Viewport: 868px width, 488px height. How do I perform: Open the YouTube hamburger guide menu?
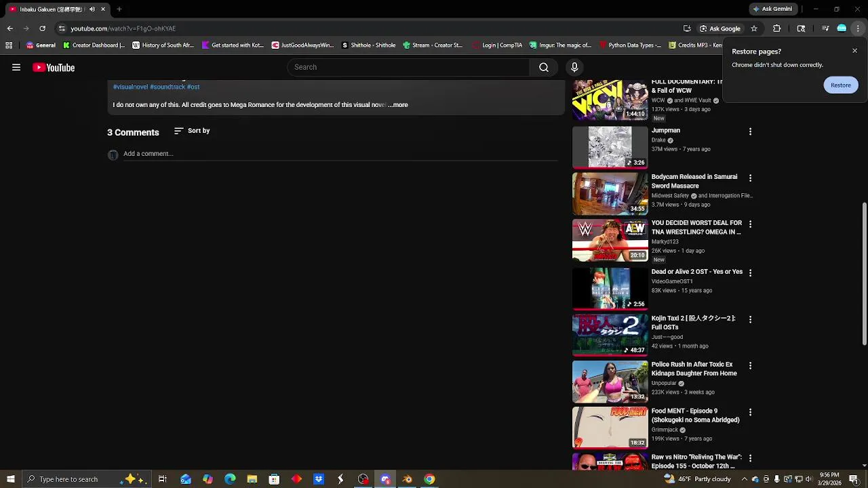[16, 67]
